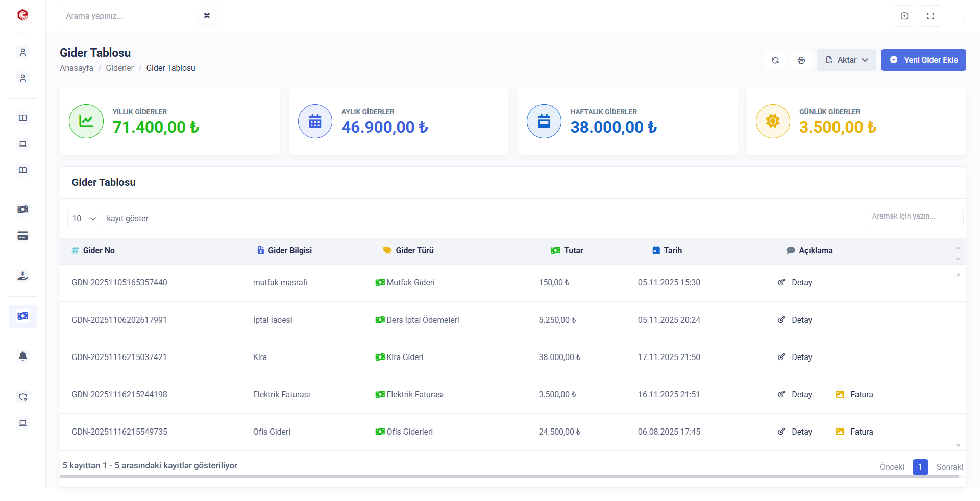Click the refresh icon button
Viewport: 980px width, 501px height.
(775, 60)
